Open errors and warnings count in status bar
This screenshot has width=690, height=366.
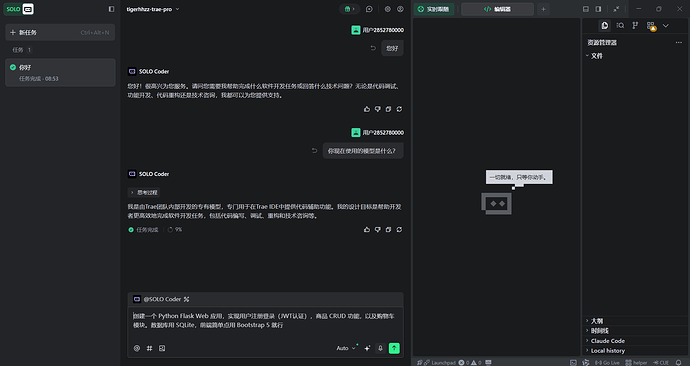[x=470, y=362]
